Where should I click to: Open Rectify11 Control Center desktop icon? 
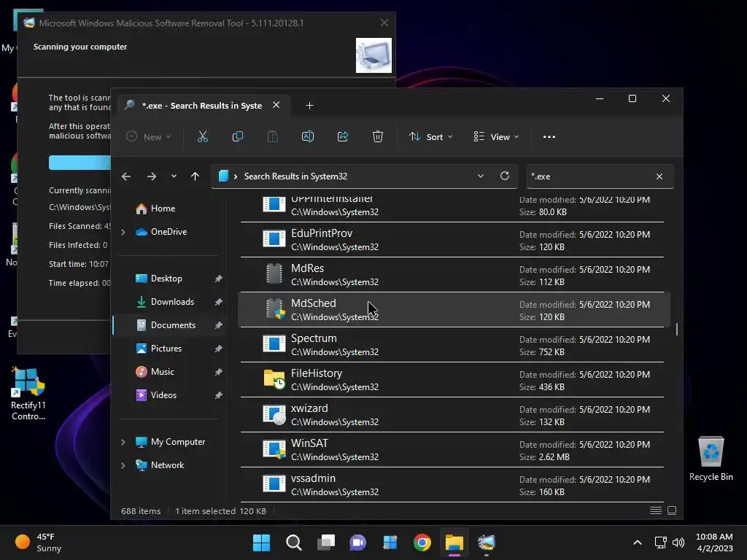[28, 394]
